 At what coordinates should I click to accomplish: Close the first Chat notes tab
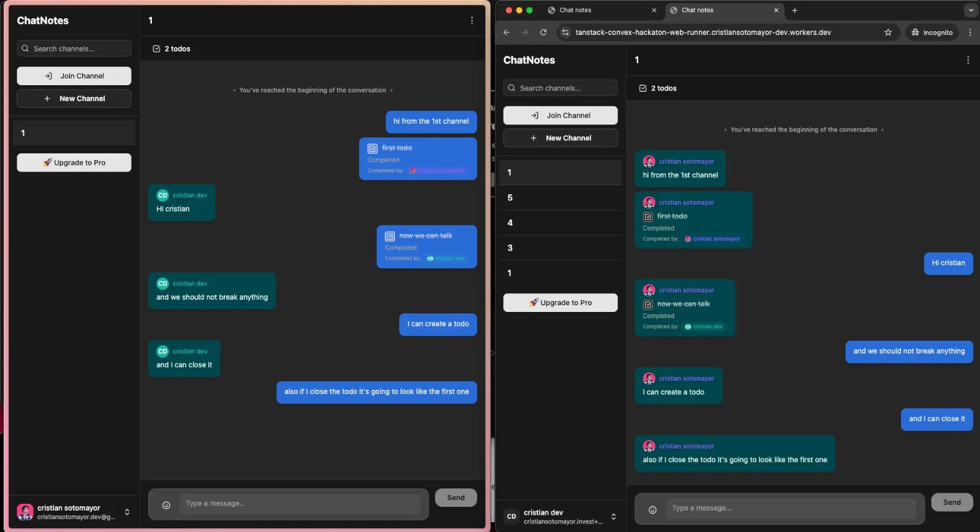[x=654, y=10]
